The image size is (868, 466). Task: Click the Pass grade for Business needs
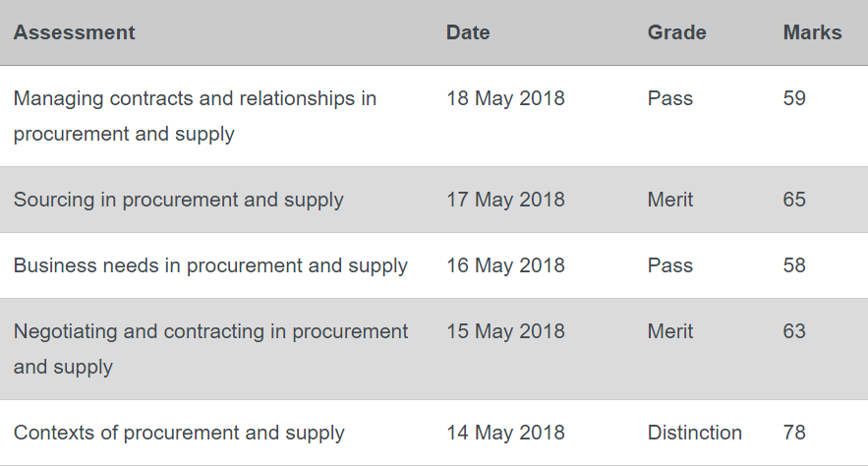(x=669, y=265)
